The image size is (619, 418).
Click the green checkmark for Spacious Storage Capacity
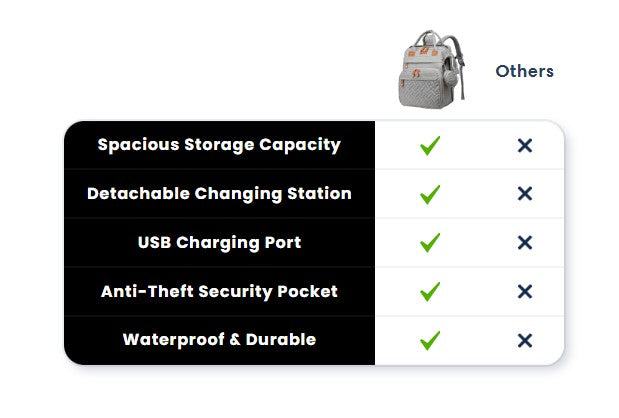pyautogui.click(x=430, y=146)
